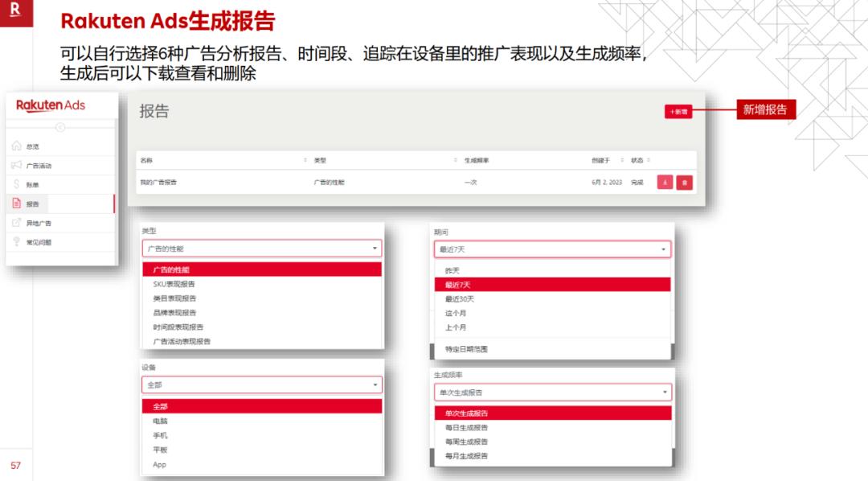Click the 异地广告 external link icon
Screen dimensions: 868x481
16,223
